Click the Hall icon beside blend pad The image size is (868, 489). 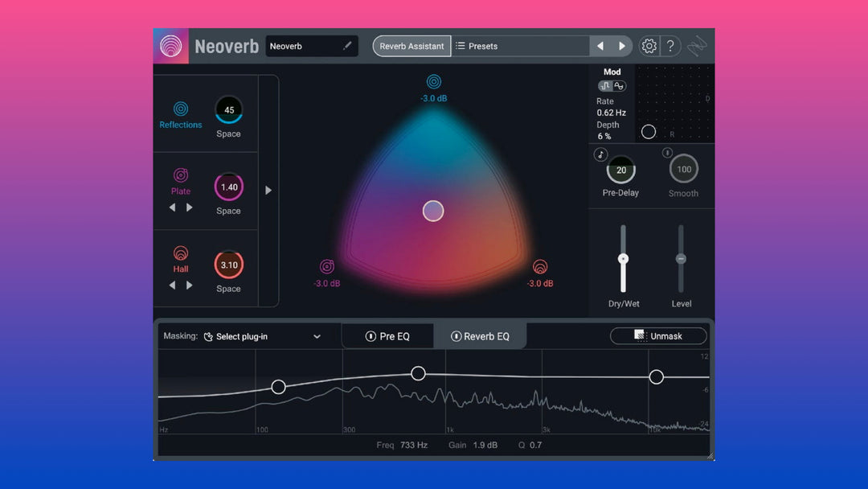click(x=540, y=266)
